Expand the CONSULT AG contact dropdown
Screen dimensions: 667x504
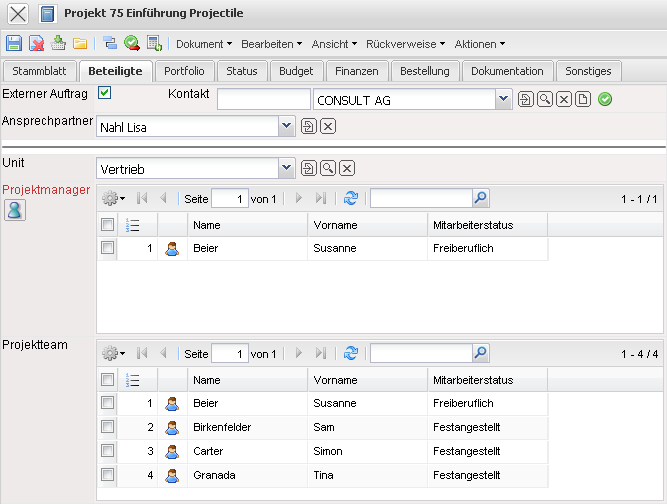pyautogui.click(x=503, y=99)
